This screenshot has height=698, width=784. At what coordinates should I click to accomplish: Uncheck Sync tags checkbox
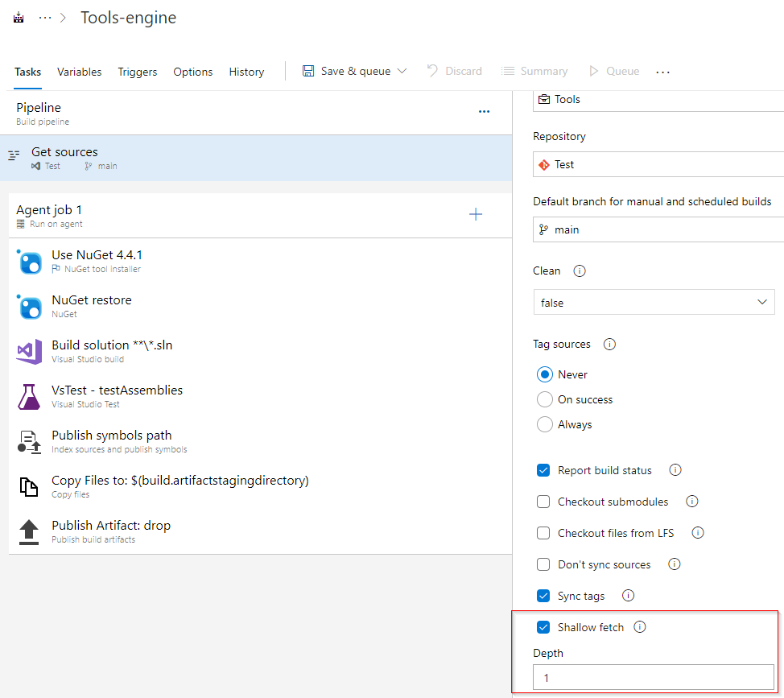[x=543, y=596]
